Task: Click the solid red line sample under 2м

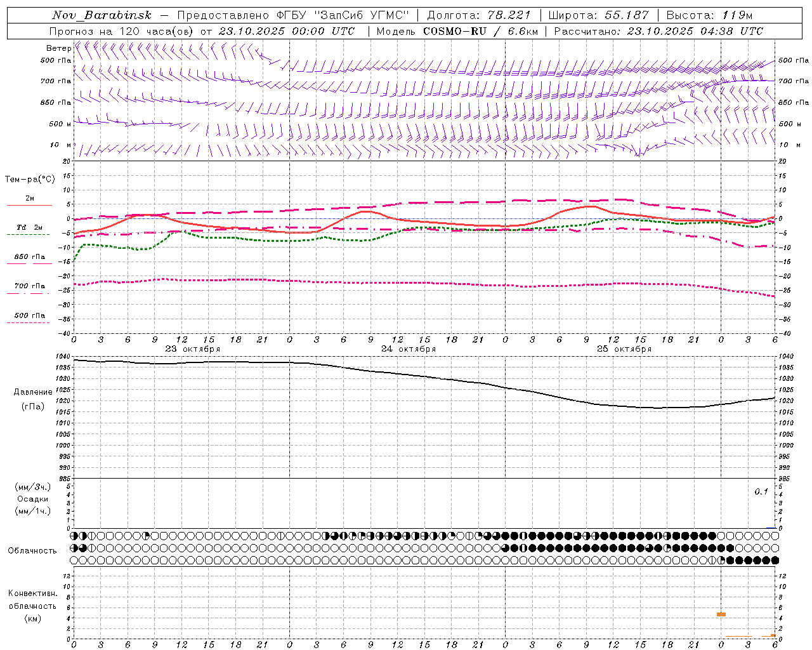Action: 29,205
